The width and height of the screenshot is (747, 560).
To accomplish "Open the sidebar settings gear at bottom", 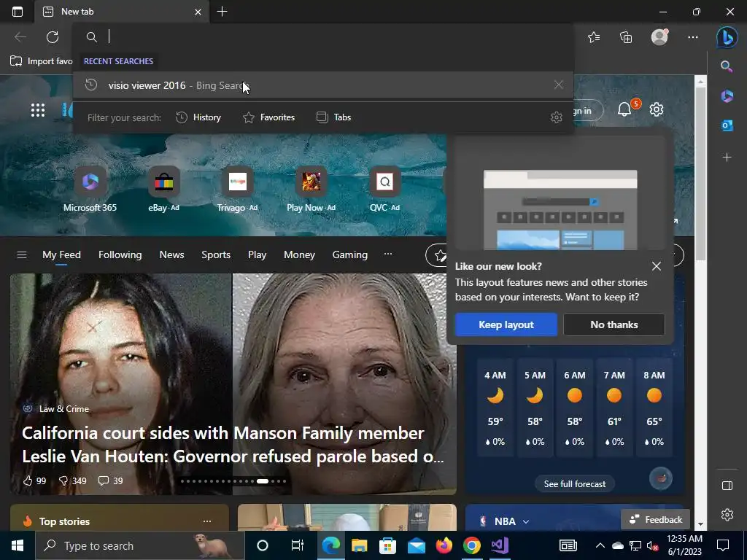I will click(x=727, y=515).
